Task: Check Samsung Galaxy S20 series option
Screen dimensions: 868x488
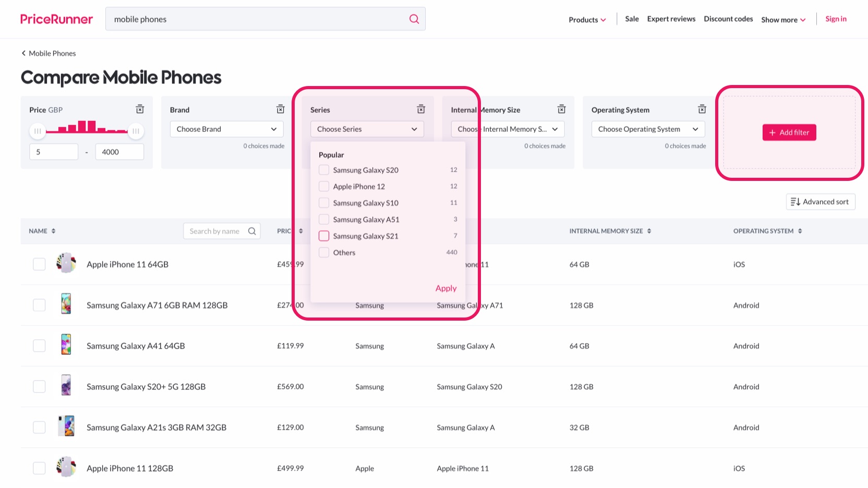Action: tap(324, 170)
